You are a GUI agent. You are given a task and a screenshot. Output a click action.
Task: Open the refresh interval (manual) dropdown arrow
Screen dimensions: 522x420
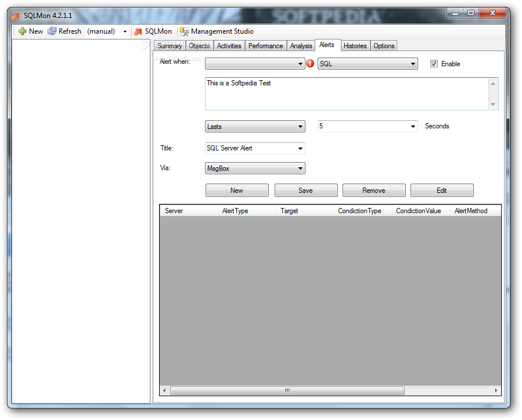[x=125, y=31]
